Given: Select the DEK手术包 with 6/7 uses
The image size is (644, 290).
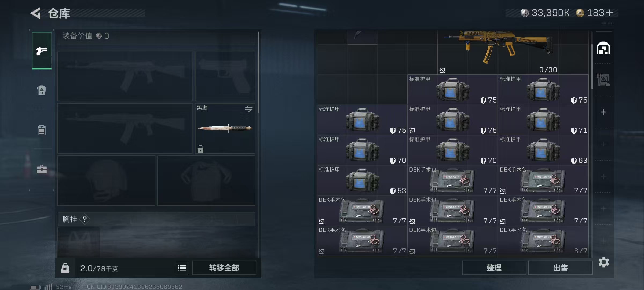Looking at the screenshot, I should pyautogui.click(x=543, y=241).
